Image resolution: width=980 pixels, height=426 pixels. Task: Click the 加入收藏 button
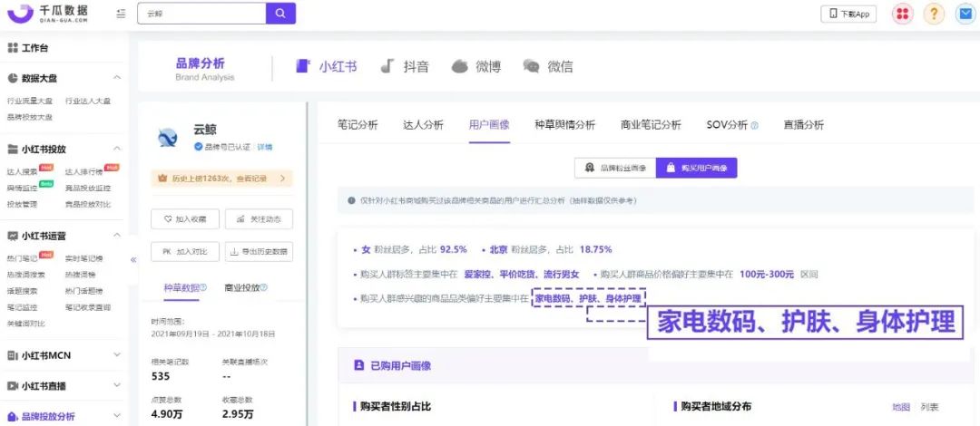tap(185, 219)
